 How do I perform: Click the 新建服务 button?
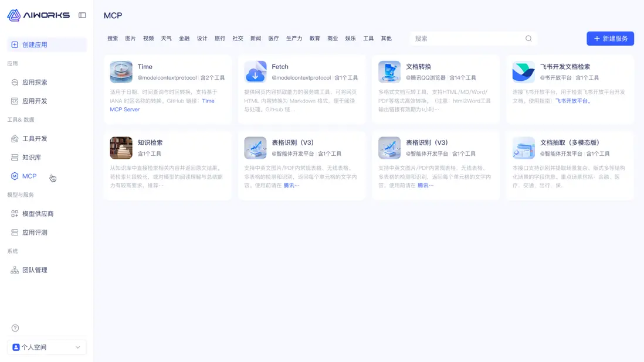[x=610, y=38]
